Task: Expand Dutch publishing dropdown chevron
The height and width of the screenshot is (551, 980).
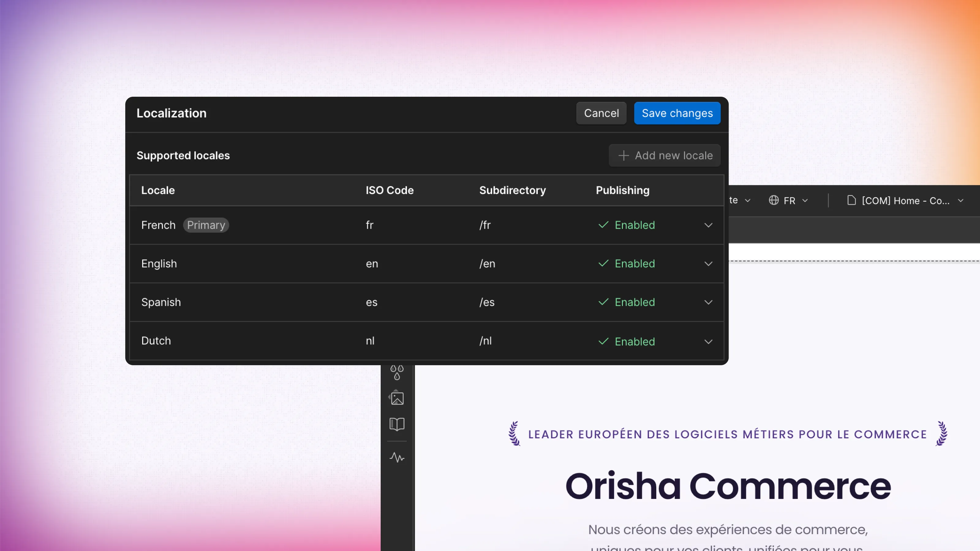Action: (708, 342)
